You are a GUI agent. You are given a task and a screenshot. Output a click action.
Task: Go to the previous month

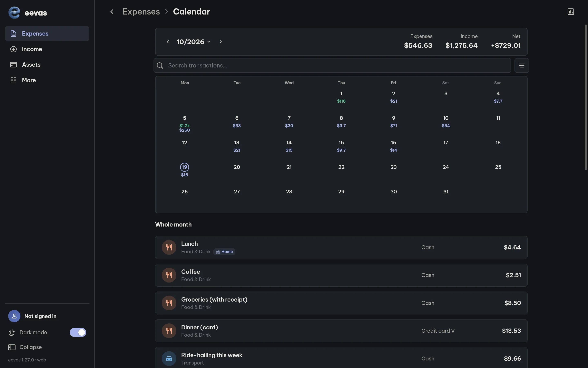pos(168,42)
